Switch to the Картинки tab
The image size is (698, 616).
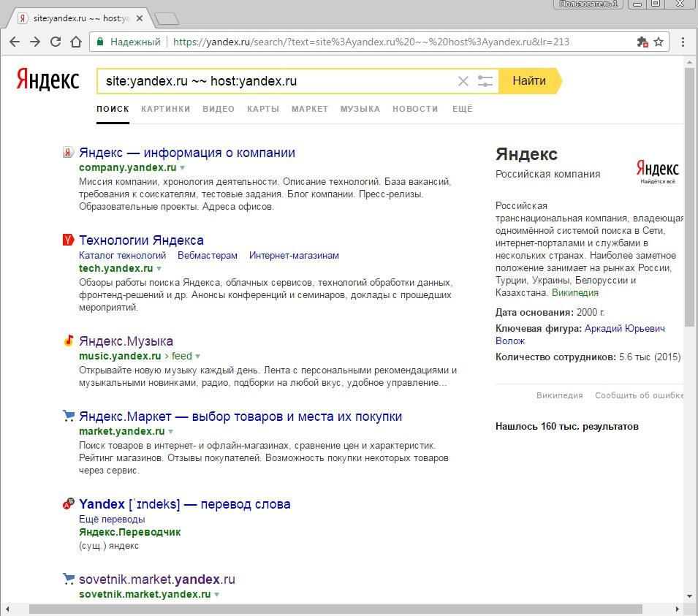click(x=165, y=109)
